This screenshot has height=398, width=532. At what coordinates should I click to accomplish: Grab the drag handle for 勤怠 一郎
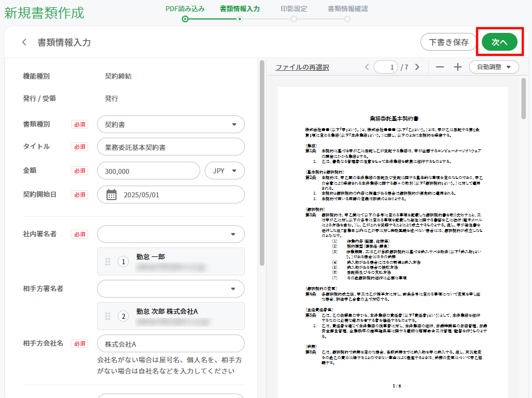[108, 262]
